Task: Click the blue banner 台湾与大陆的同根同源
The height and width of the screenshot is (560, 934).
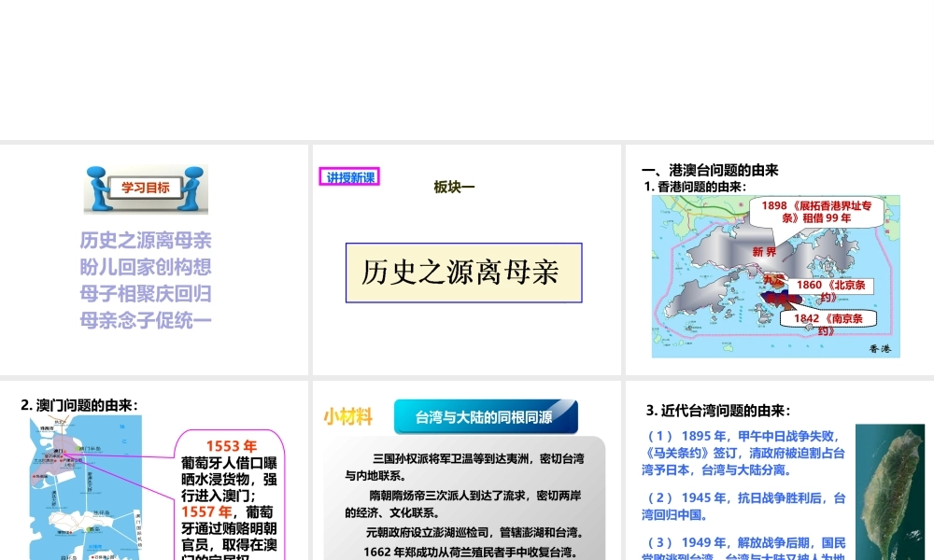Action: (x=486, y=416)
